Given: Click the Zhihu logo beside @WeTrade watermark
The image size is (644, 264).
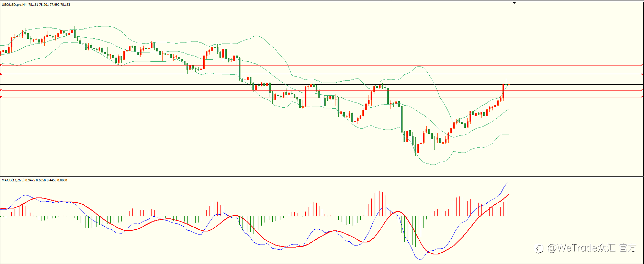Looking at the screenshot, I should [x=540, y=249].
